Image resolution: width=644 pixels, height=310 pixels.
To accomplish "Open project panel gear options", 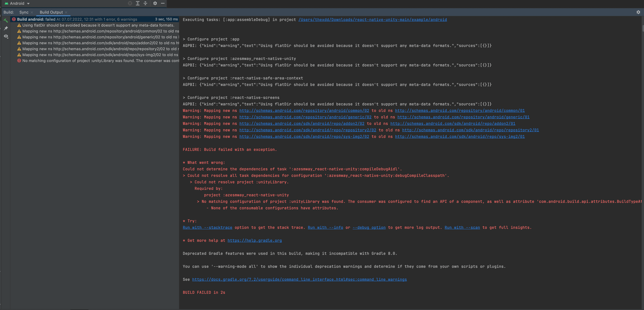I will 155,3.
